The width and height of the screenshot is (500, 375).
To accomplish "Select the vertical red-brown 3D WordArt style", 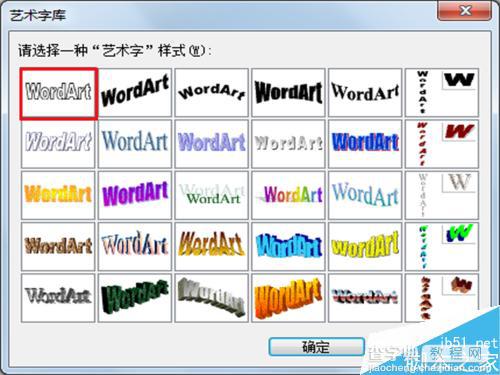I will click(x=442, y=298).
